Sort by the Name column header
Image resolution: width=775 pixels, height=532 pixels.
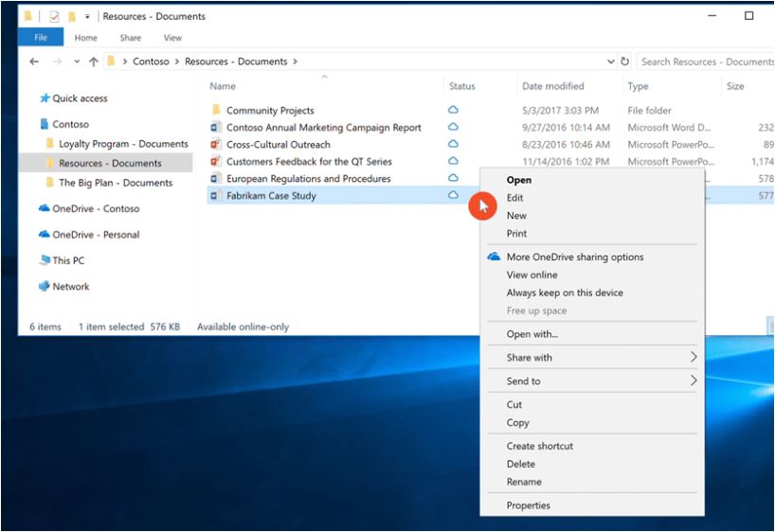[223, 86]
